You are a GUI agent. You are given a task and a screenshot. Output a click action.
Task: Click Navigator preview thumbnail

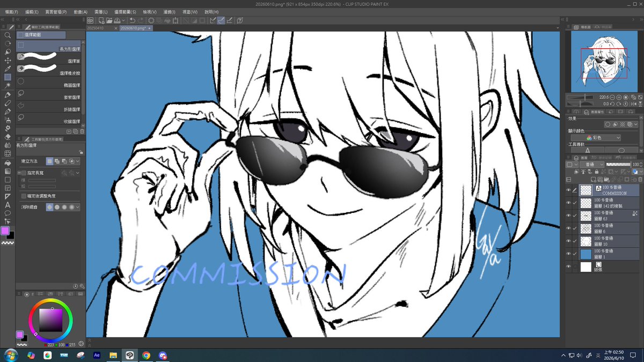[x=604, y=61]
